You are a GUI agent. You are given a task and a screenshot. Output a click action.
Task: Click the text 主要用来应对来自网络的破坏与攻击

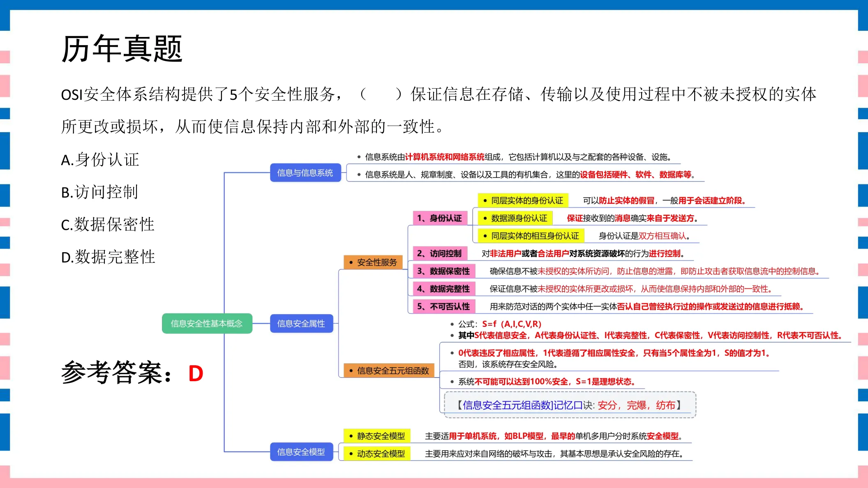click(489, 453)
